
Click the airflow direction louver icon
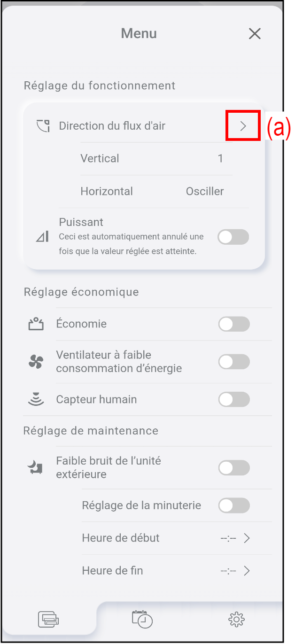[x=43, y=126]
